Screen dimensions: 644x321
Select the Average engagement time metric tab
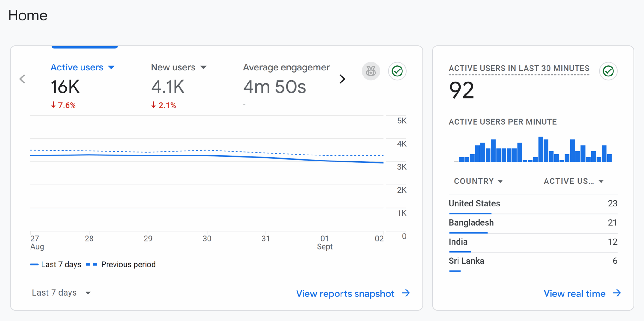pos(286,79)
